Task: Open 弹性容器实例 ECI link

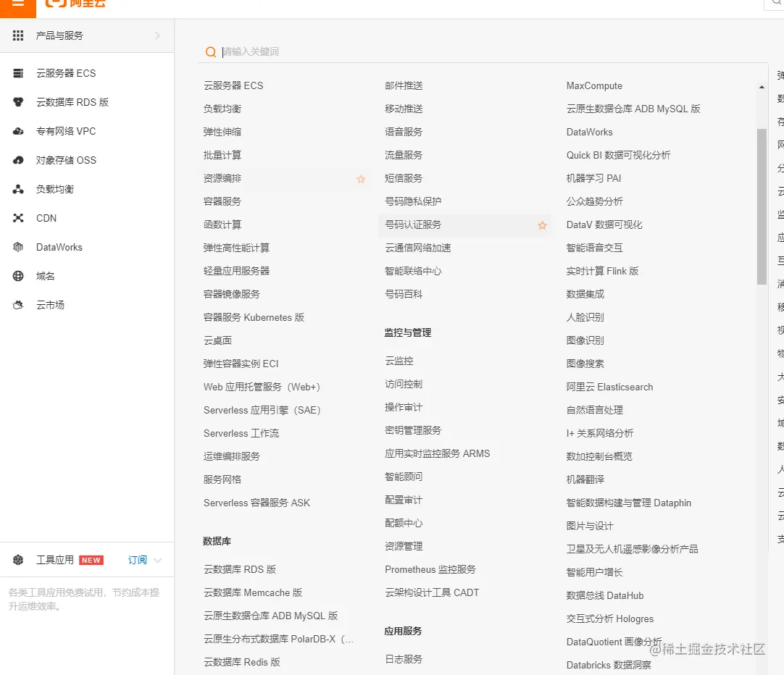Action: pos(241,364)
